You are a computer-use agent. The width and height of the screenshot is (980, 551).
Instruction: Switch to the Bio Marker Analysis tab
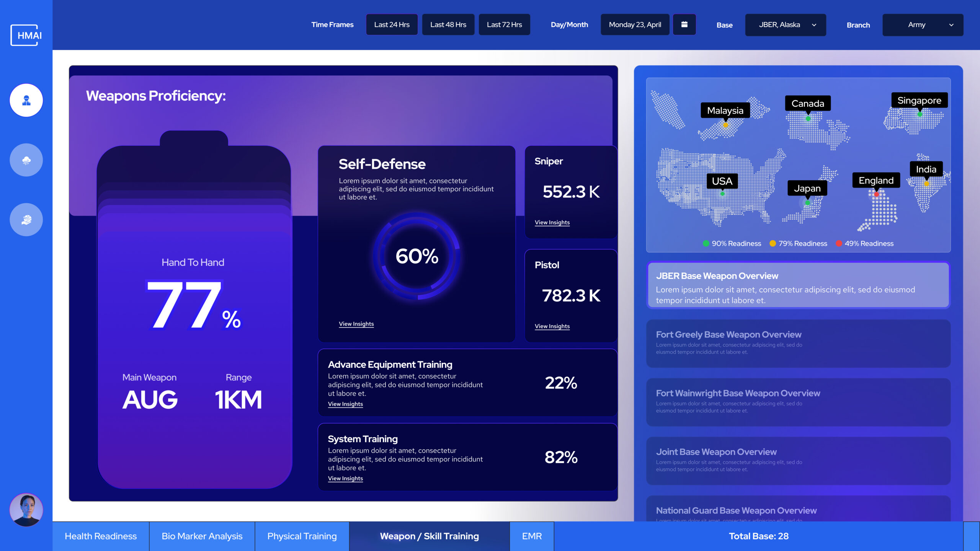coord(202,536)
